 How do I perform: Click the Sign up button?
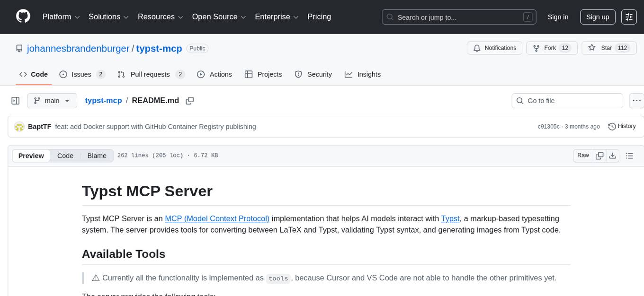click(x=598, y=17)
